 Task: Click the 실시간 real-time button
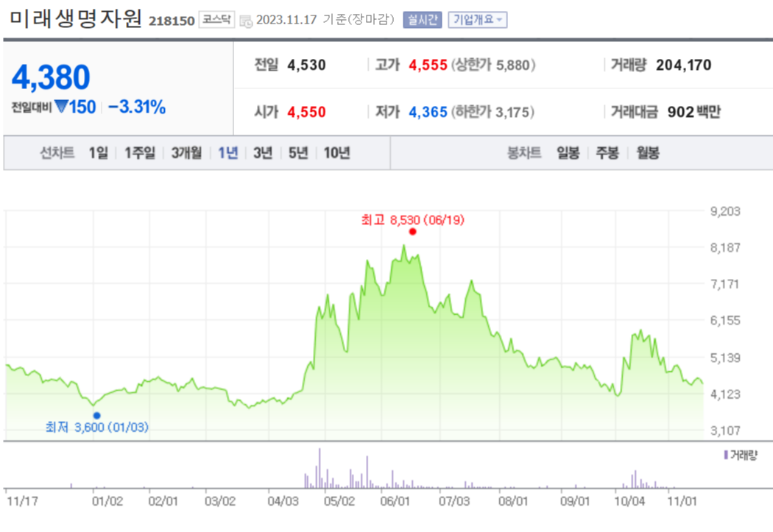pyautogui.click(x=423, y=20)
